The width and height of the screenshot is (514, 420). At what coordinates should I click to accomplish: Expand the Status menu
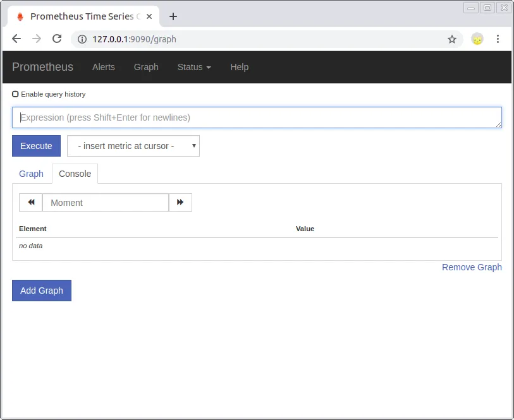tap(194, 67)
